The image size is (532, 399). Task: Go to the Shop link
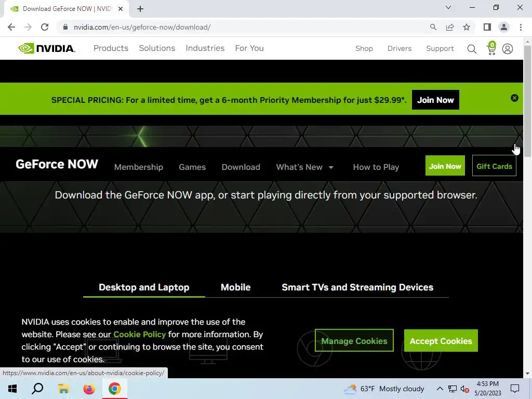point(364,48)
